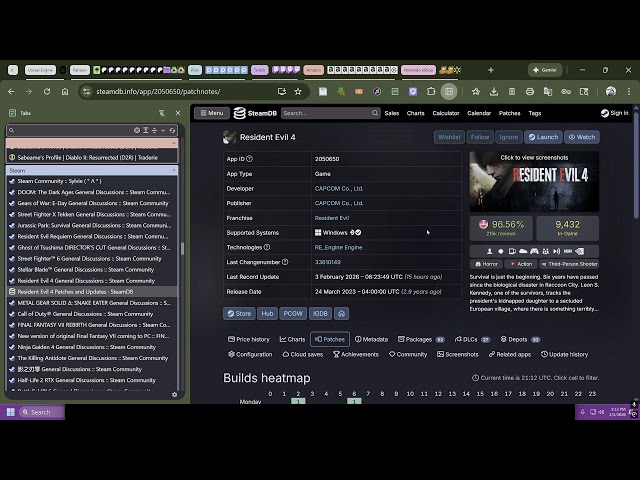The width and height of the screenshot is (640, 480).
Task: Open a new tab with plus button
Action: coord(491,70)
